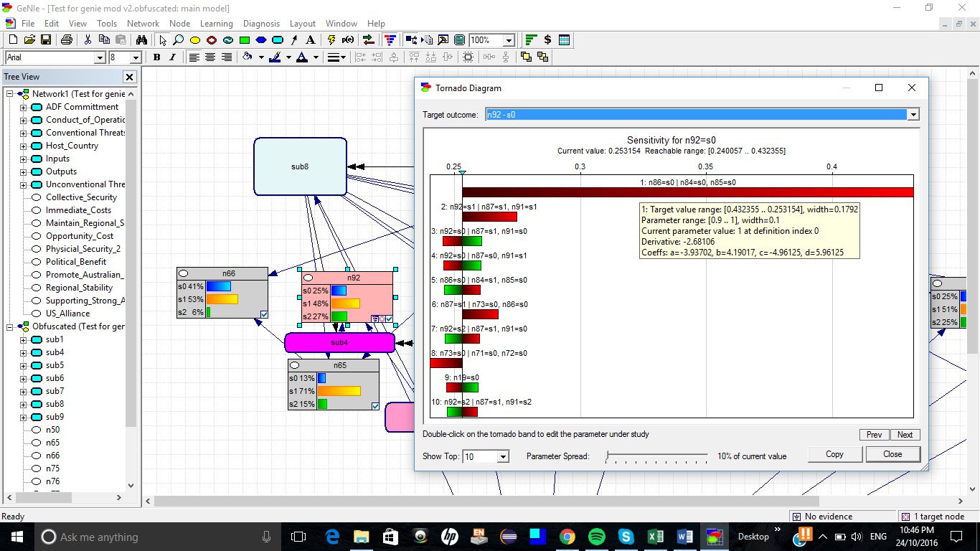Viewport: 980px width, 551px height.
Task: Open the Show Top dropdown
Action: 503,456
